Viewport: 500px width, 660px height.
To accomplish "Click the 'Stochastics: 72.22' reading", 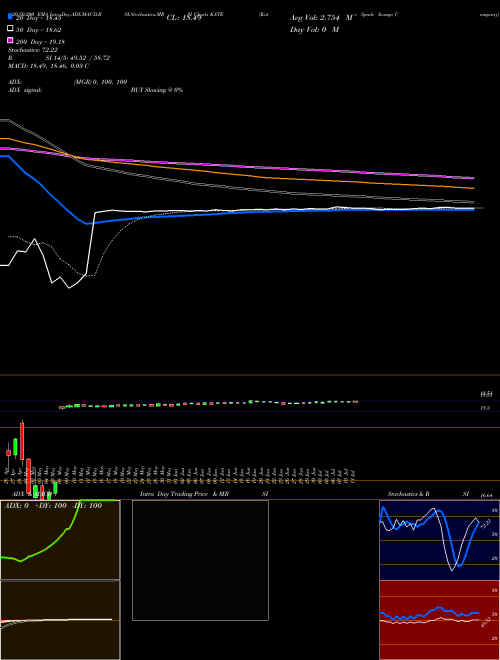I will [33, 50].
